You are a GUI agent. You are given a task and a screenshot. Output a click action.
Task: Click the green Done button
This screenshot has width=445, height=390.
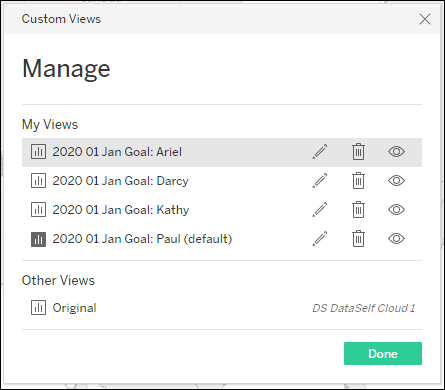pos(383,353)
